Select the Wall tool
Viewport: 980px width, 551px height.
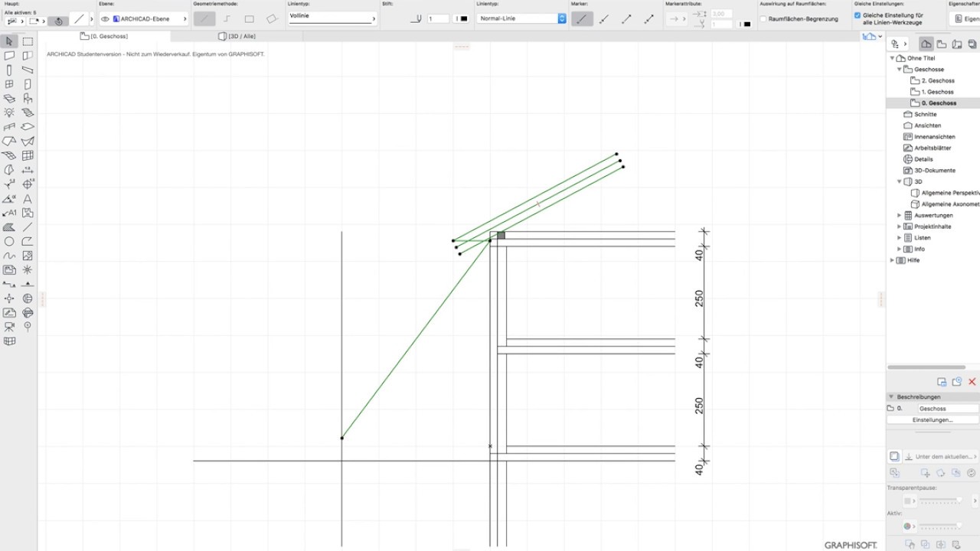[9, 56]
